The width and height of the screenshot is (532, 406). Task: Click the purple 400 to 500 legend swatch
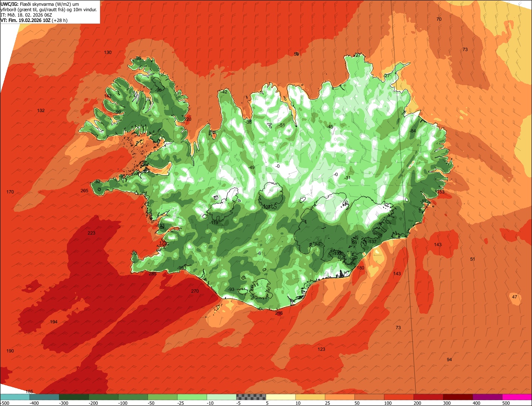click(487, 397)
